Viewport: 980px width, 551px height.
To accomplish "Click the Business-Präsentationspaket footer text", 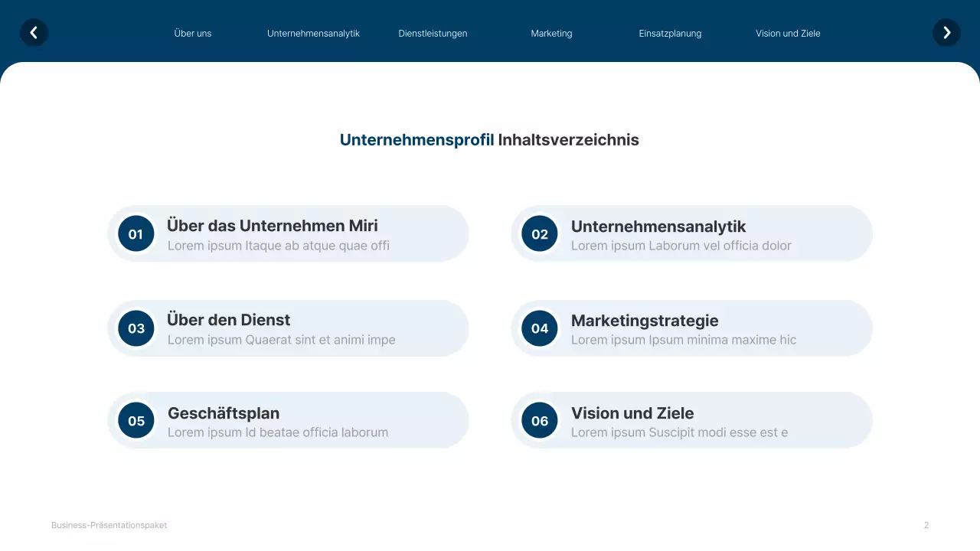I will (x=109, y=525).
